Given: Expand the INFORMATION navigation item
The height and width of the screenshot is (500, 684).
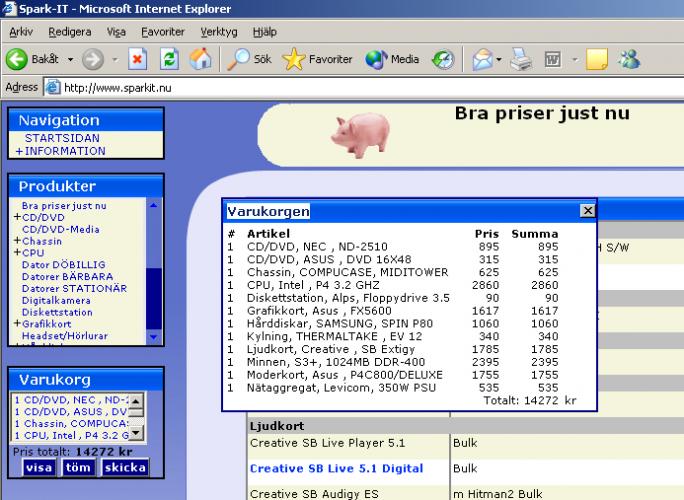Looking at the screenshot, I should [60, 152].
